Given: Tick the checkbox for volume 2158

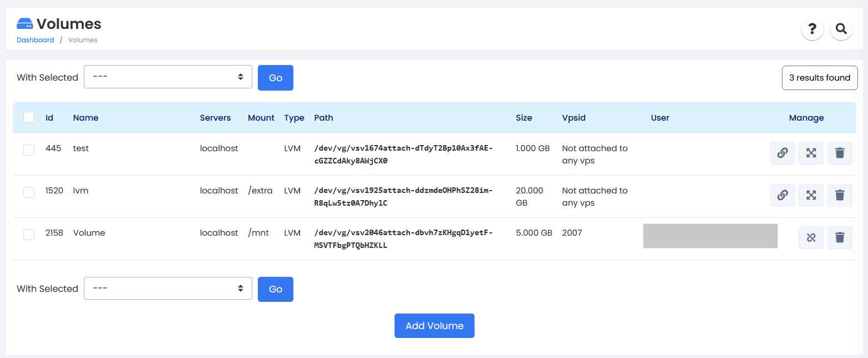Looking at the screenshot, I should tap(29, 235).
